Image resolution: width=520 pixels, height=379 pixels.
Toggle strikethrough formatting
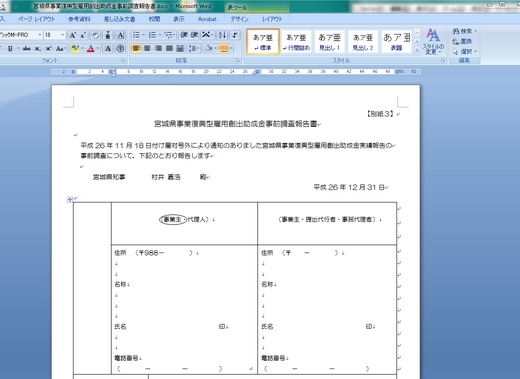(27, 49)
